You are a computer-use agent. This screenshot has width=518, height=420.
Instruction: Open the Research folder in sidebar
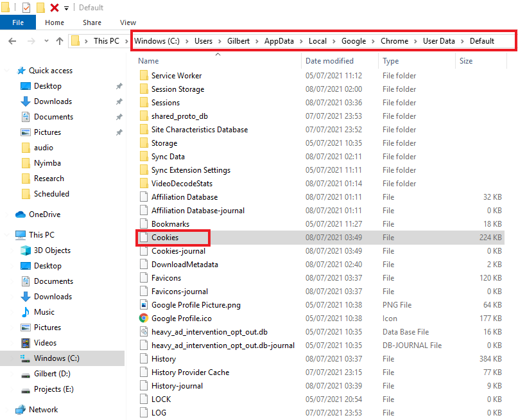[49, 179]
